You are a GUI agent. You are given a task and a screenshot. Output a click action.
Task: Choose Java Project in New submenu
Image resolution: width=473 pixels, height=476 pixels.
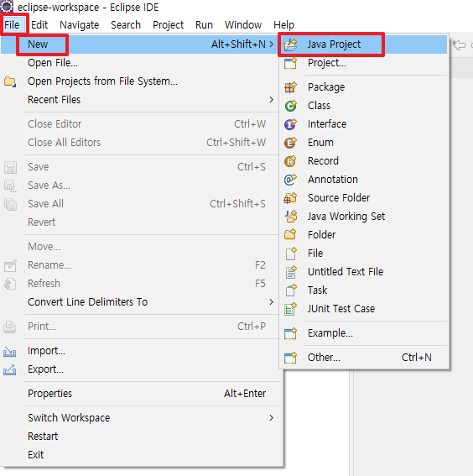tap(363, 44)
